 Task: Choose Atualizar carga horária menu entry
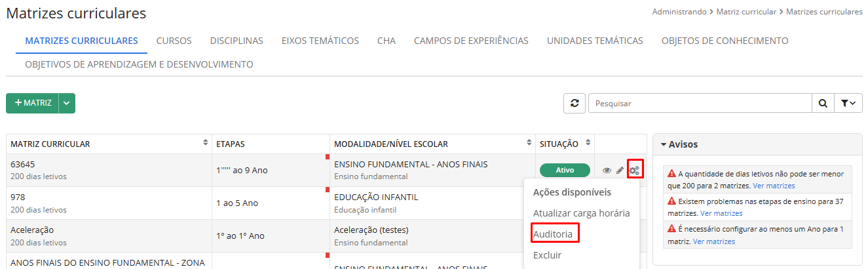click(x=582, y=213)
